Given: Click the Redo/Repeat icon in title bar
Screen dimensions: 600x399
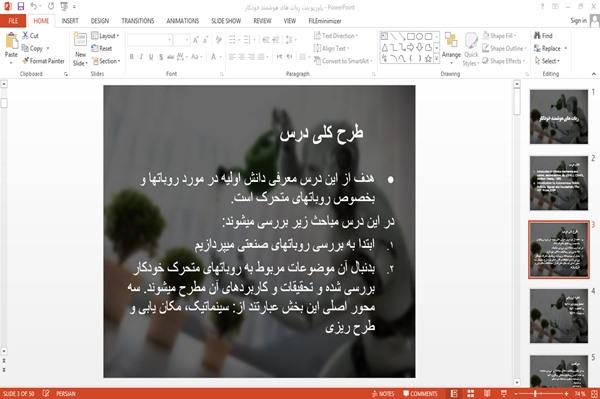Looking at the screenshot, I should coord(51,6).
